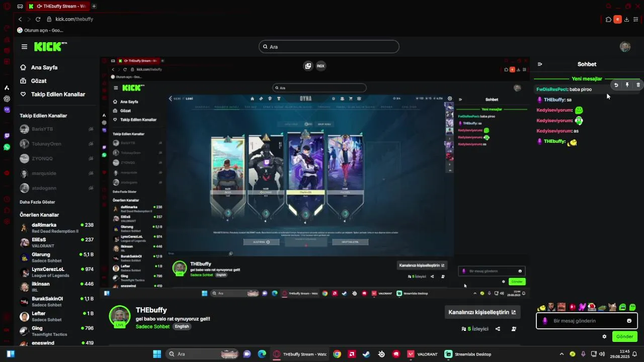Open BurakSakinOl recommended channel

click(x=56, y=302)
